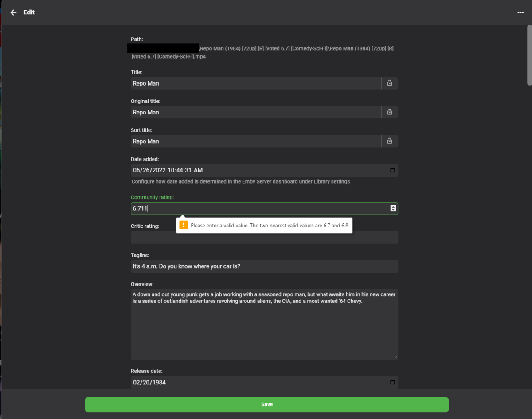
Task: Open the overflow menu with three-dot icon
Action: [x=520, y=12]
